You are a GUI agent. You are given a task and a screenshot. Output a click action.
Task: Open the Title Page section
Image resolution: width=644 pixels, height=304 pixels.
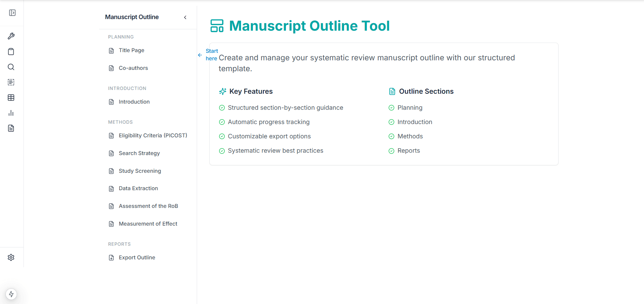131,50
